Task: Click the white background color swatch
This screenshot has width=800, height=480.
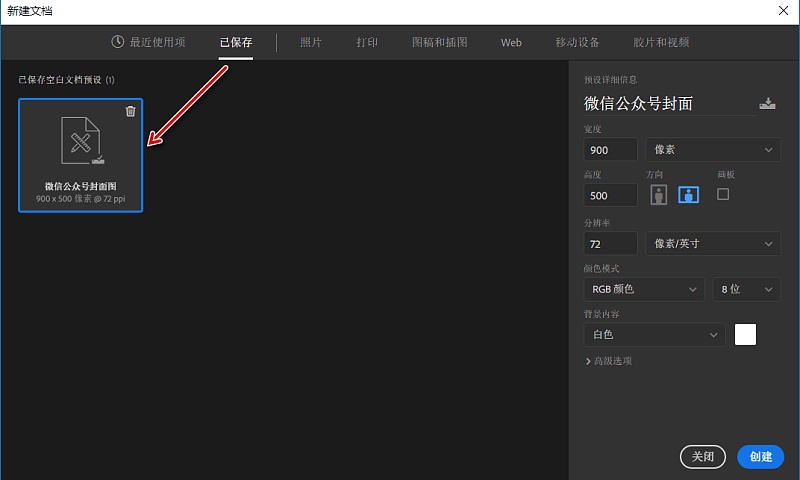Action: [745, 335]
